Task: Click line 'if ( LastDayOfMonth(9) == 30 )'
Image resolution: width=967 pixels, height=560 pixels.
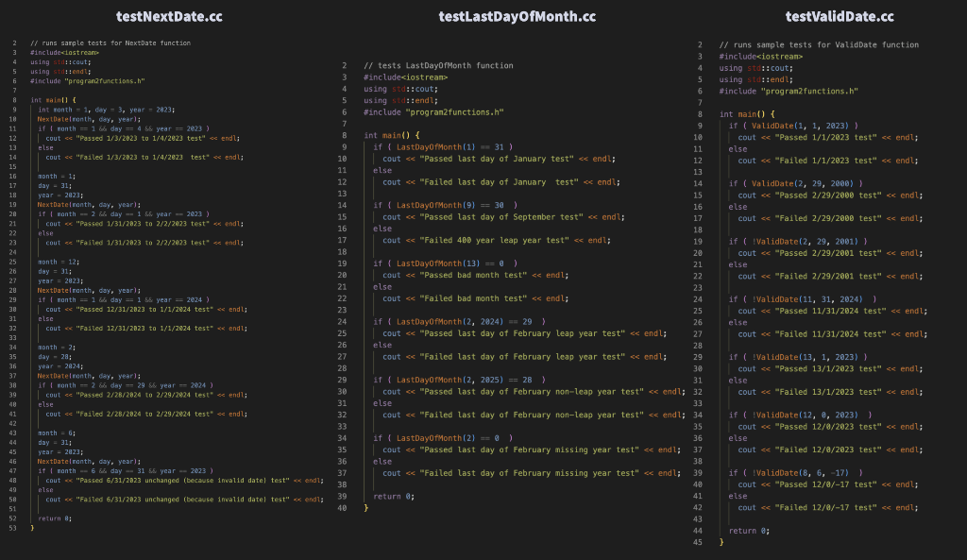Action: 445,205
